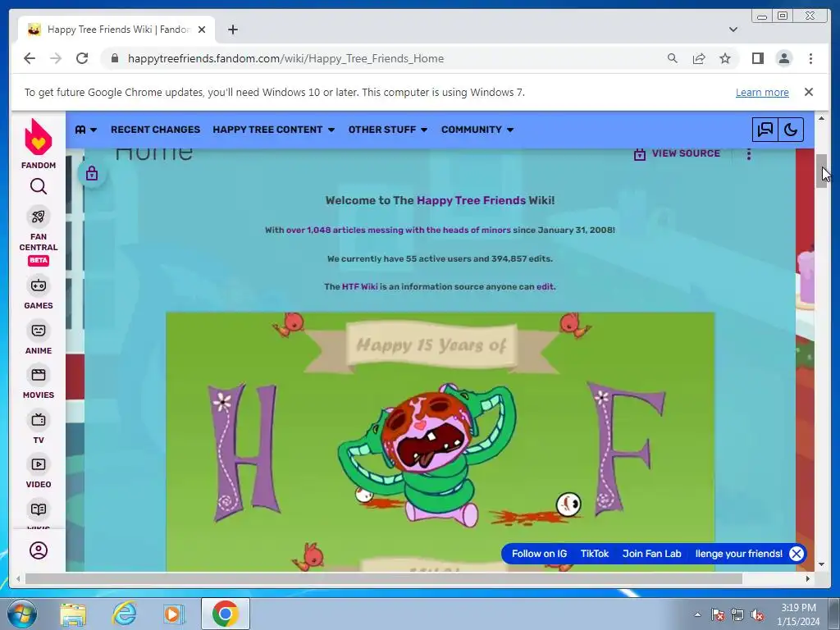Open the Games controller icon
The height and width of the screenshot is (630, 840).
38,285
